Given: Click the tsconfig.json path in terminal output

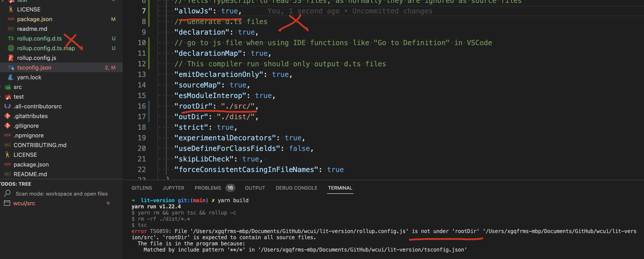Looking at the screenshot, I should pos(363,250).
